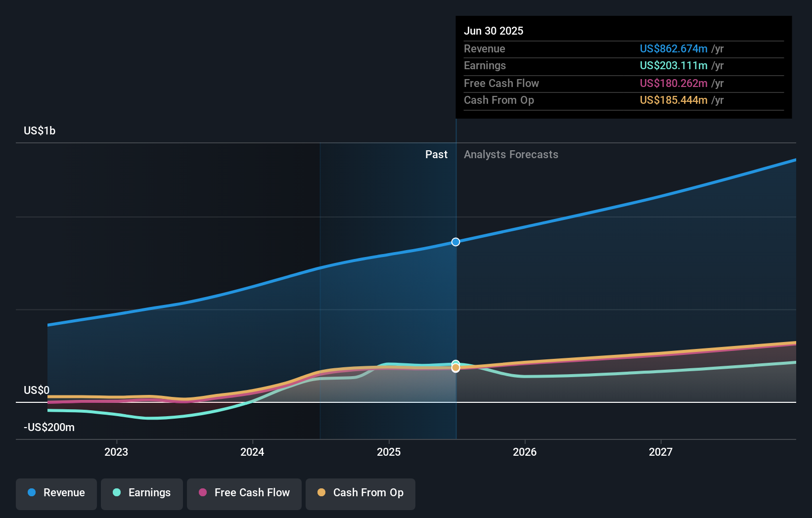Viewport: 812px width, 518px height.
Task: Click the US$862.674m revenue value in the tooltip
Action: pos(673,48)
